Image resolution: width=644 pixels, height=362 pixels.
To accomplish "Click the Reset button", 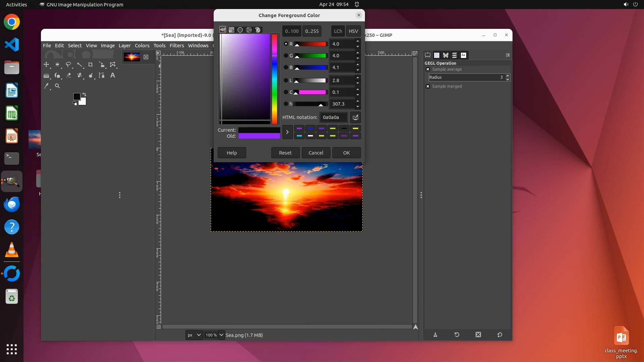I will 285,153.
